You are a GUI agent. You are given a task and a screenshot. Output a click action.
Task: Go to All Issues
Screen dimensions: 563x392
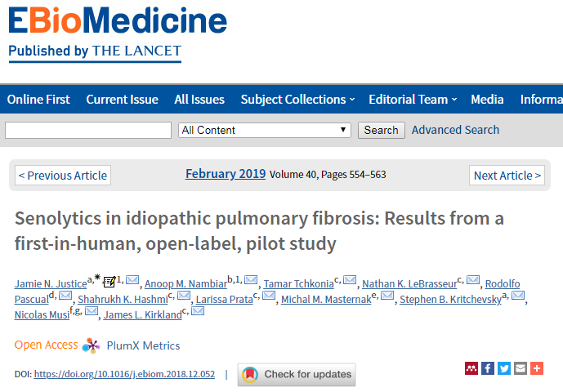click(199, 100)
